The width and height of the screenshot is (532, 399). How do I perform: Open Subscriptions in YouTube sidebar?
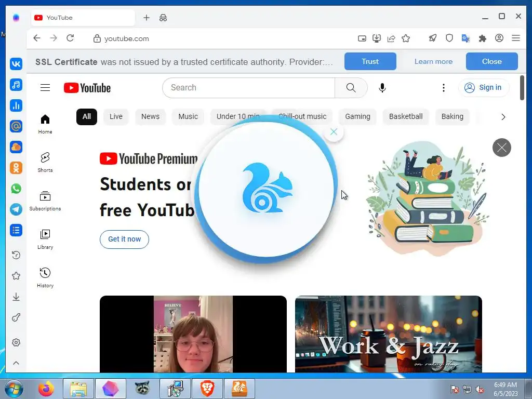(x=45, y=201)
